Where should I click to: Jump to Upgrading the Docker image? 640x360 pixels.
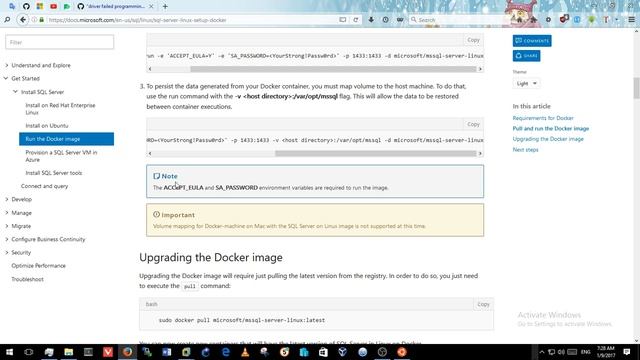[548, 139]
